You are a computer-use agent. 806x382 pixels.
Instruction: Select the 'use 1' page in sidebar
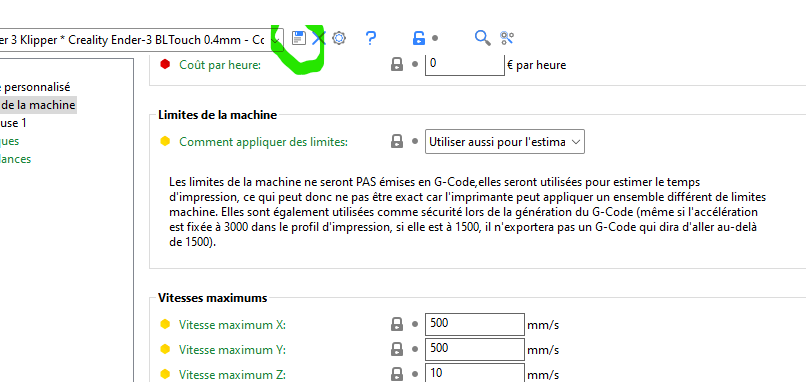point(13,123)
